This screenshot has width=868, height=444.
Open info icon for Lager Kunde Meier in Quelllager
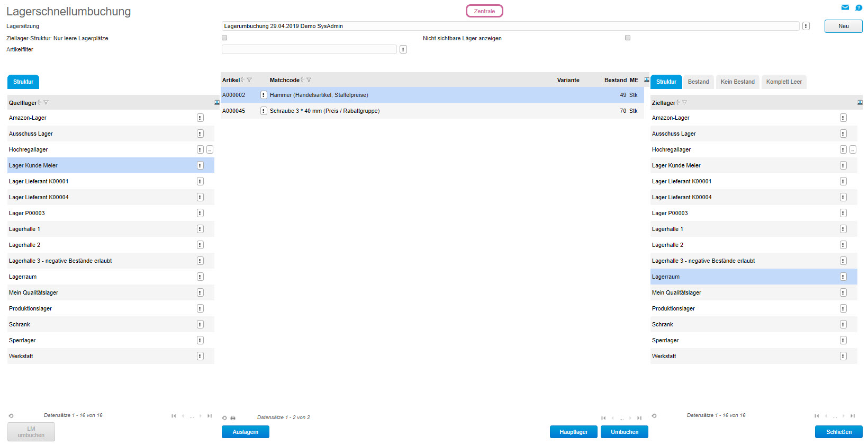[x=200, y=165]
